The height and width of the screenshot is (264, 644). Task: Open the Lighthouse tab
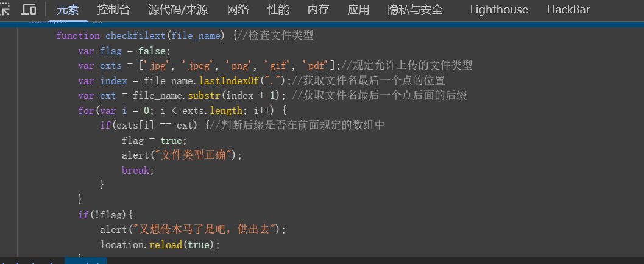(499, 10)
